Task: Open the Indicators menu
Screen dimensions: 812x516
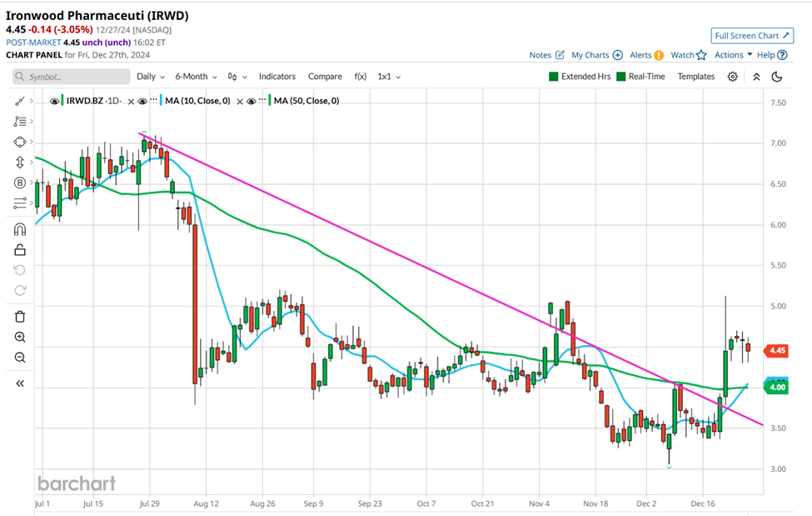Action: 276,77
